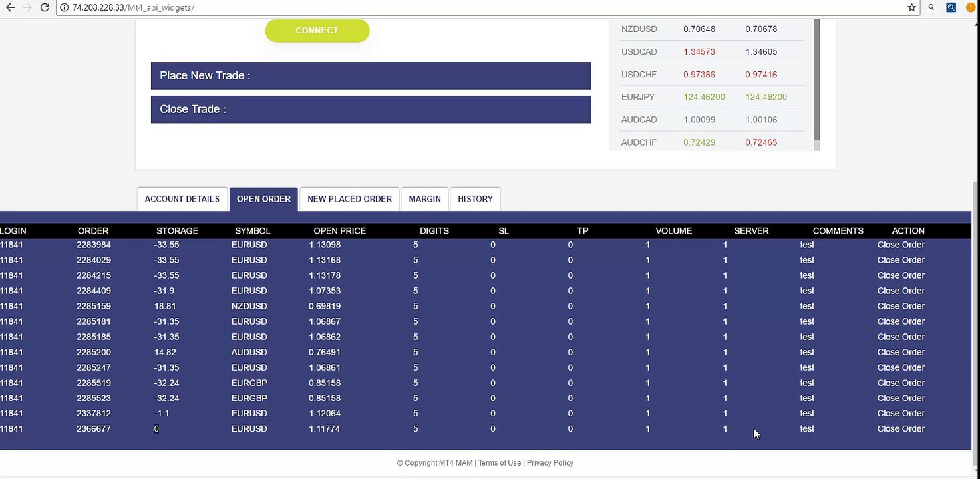Switch to the Account Details tab

182,199
